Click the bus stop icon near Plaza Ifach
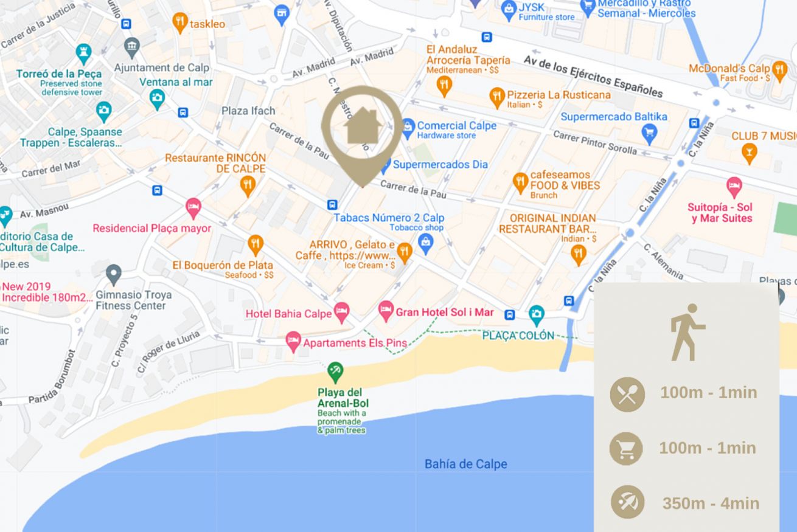This screenshot has width=797, height=532. click(183, 112)
